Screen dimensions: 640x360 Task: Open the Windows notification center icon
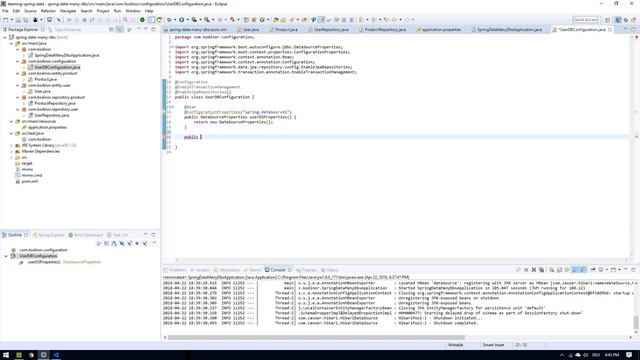(629, 355)
